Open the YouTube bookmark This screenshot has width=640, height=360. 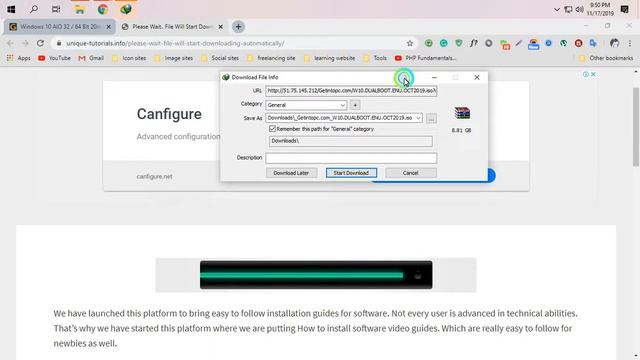(54, 58)
